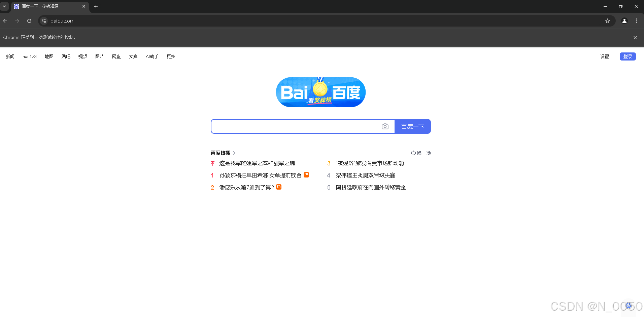
Task: Open hot search 阿根廷政府在向国外转移黄金
Action: [371, 188]
